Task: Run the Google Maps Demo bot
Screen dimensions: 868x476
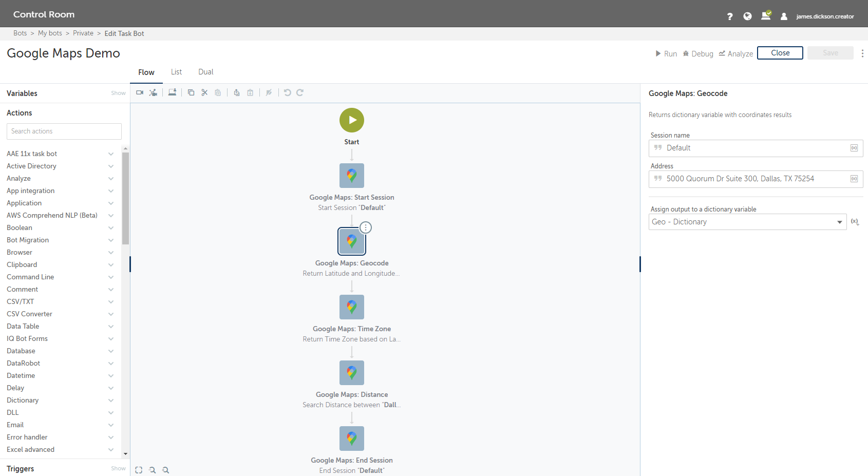Action: (x=666, y=53)
